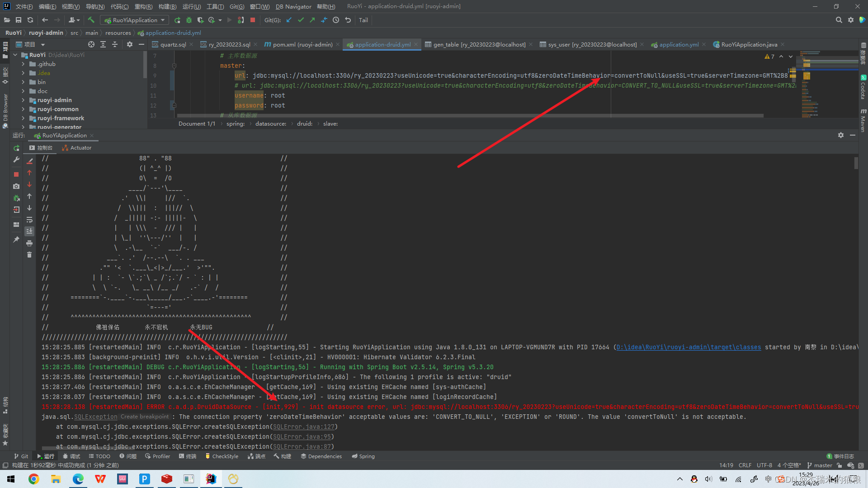Toggle scroll to end of console
The width and height of the screenshot is (868, 488).
(x=29, y=231)
